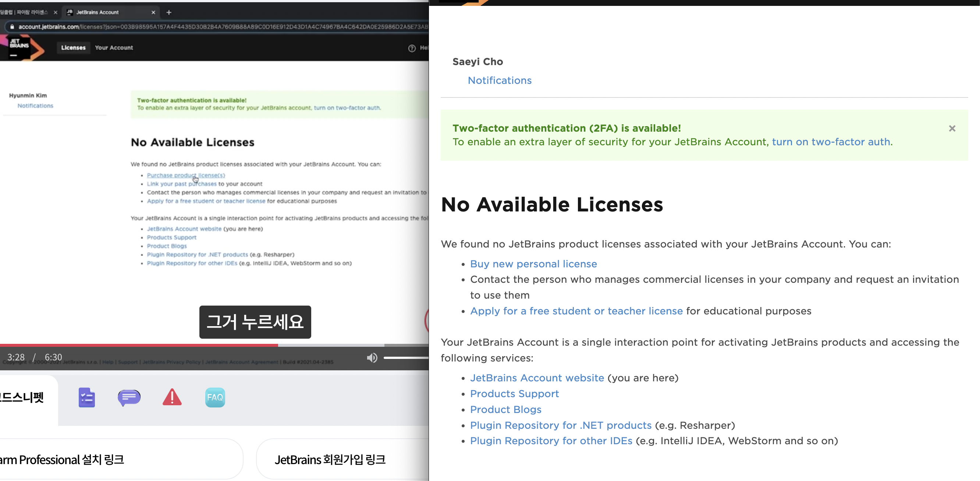Click the 'Two-factor authentication (2FA) is available!' banner title

click(x=567, y=128)
